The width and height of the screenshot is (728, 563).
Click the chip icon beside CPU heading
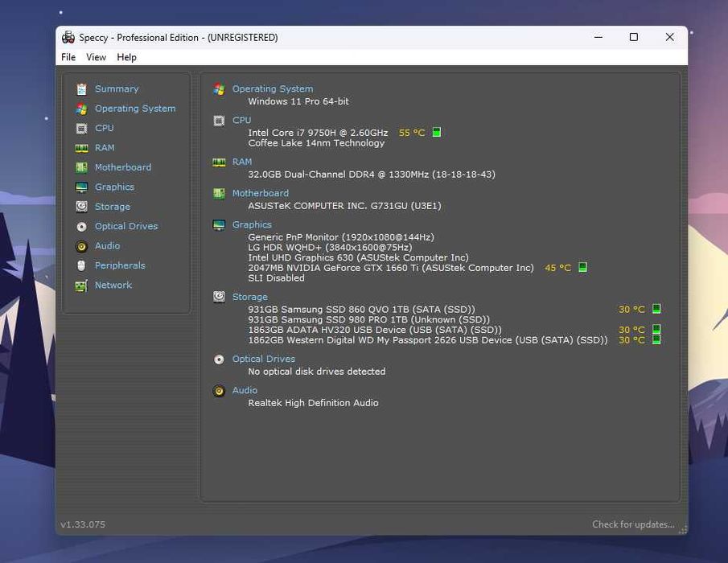(219, 121)
